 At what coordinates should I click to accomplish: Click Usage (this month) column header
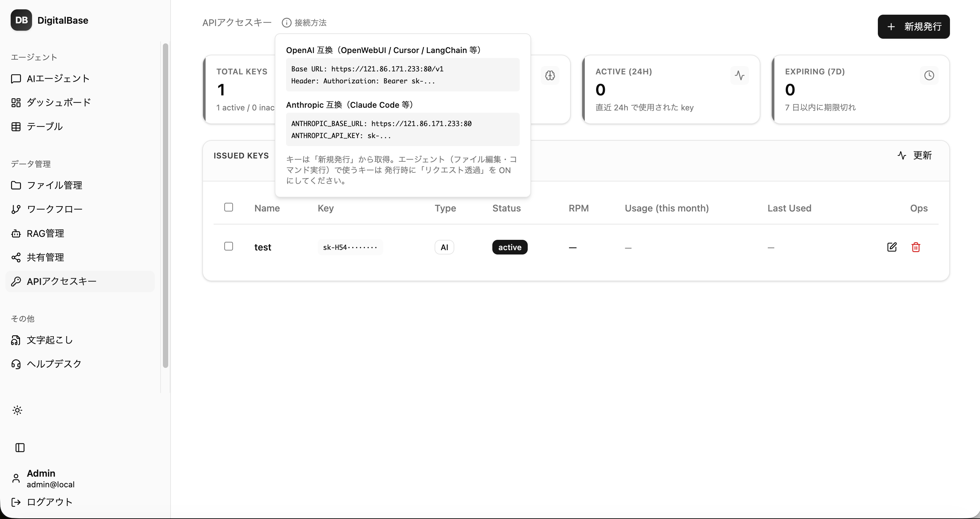coord(667,208)
